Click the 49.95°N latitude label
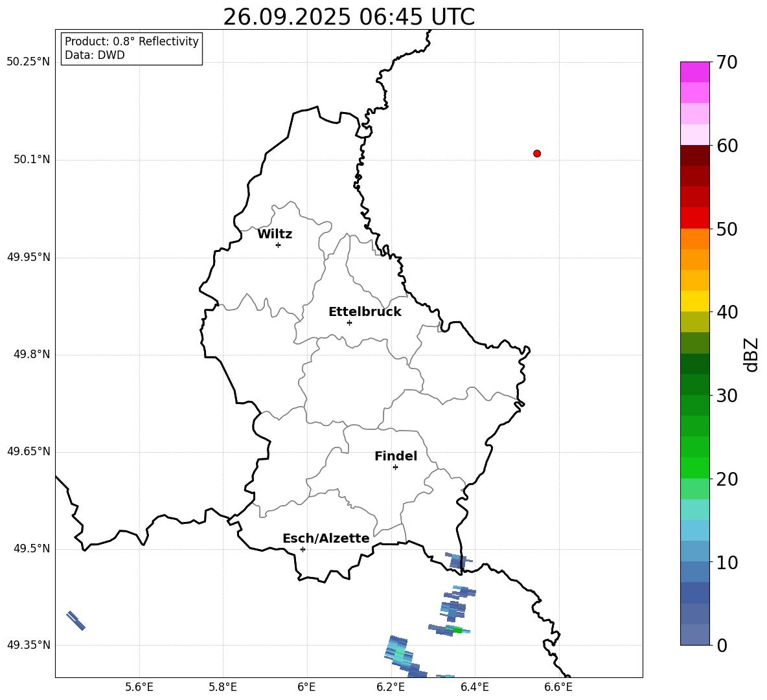Viewport: 767px width, 700px height. [x=28, y=256]
